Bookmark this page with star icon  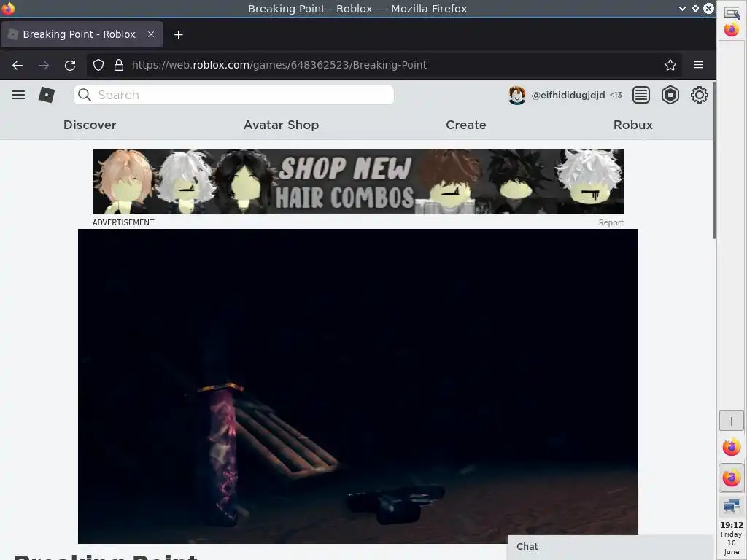pos(670,65)
